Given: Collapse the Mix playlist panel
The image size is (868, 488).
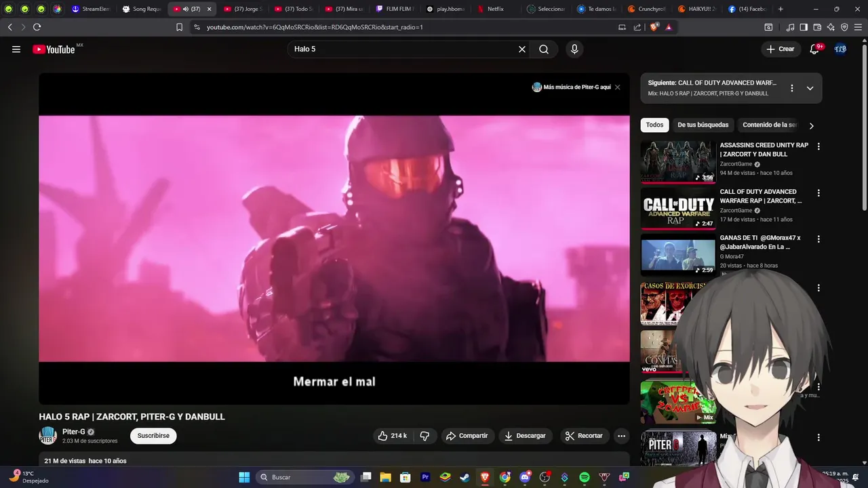Looking at the screenshot, I should 810,88.
